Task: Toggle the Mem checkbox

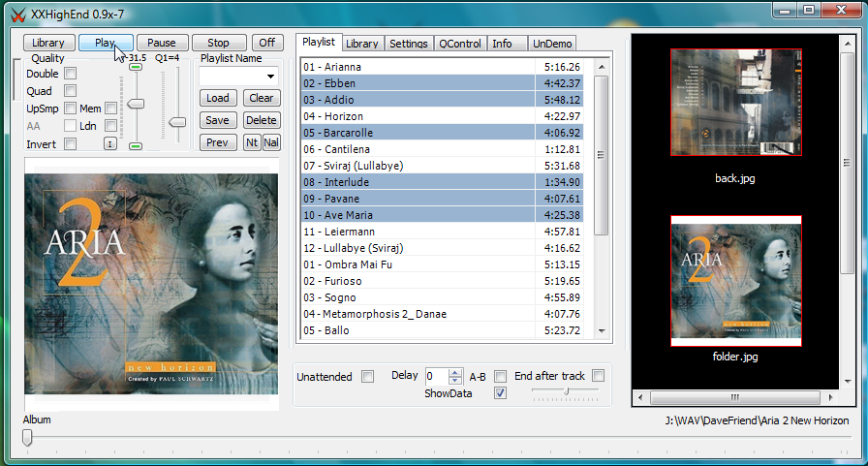Action: click(x=110, y=108)
